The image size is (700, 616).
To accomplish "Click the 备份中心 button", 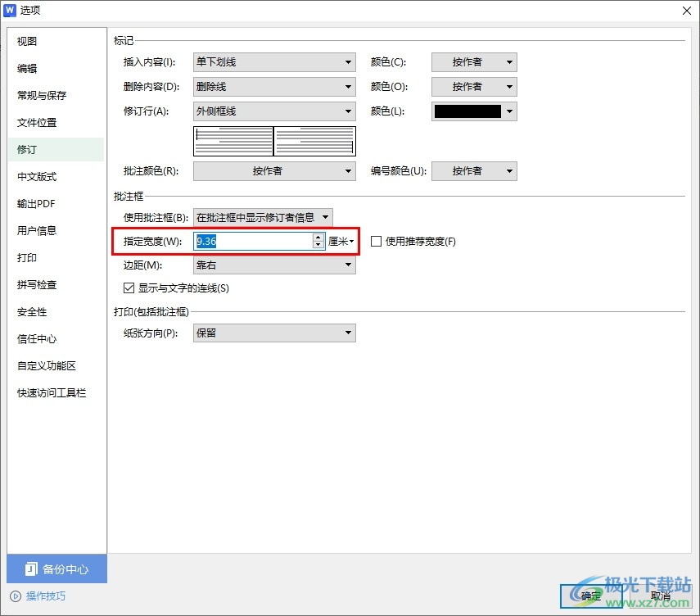I will 56,568.
